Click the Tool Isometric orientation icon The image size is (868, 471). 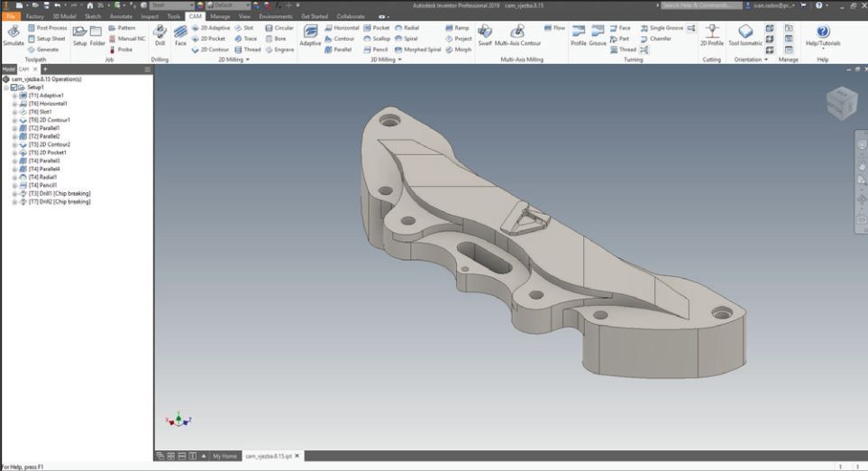click(x=745, y=35)
